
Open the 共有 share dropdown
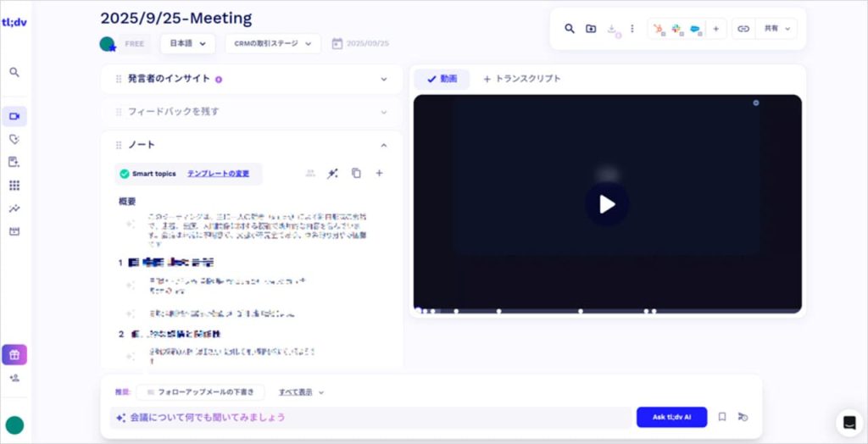pyautogui.click(x=777, y=29)
